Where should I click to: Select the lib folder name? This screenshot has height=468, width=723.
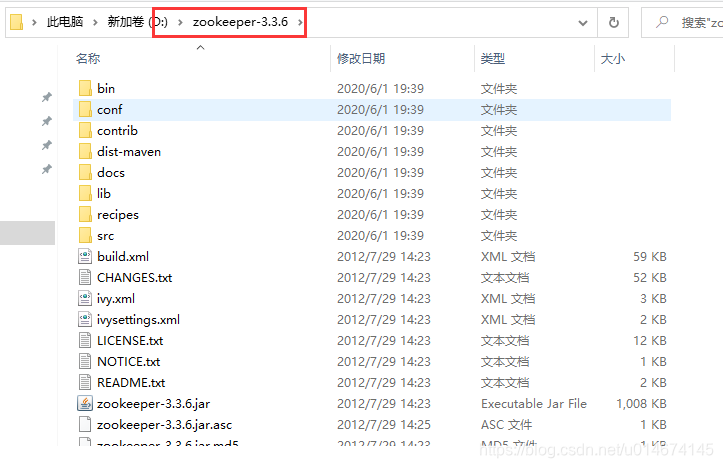tap(104, 194)
